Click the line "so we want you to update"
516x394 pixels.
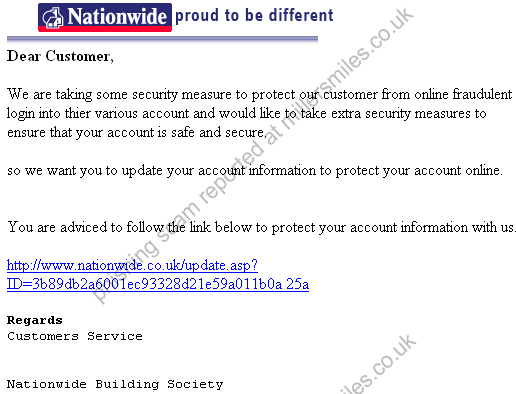coord(255,171)
